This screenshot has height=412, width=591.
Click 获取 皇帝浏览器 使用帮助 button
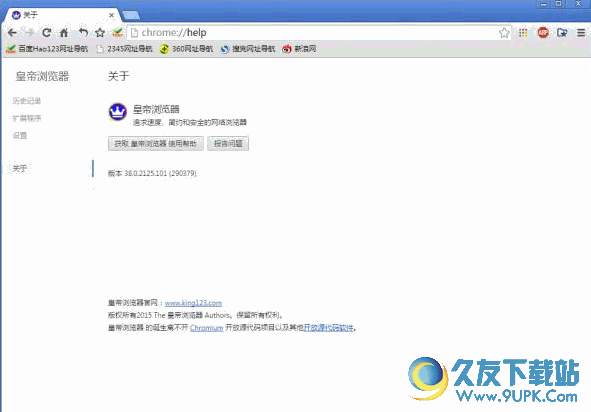[x=156, y=143]
